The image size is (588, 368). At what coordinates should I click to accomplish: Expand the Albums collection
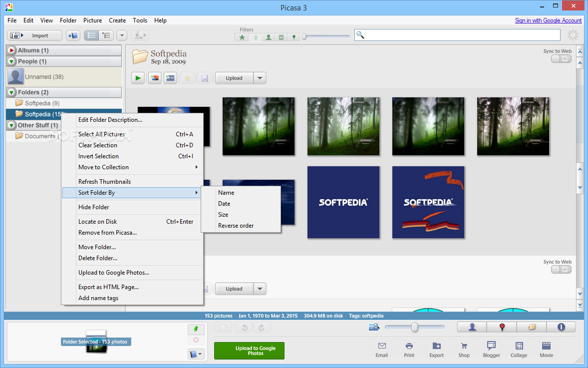coord(11,50)
